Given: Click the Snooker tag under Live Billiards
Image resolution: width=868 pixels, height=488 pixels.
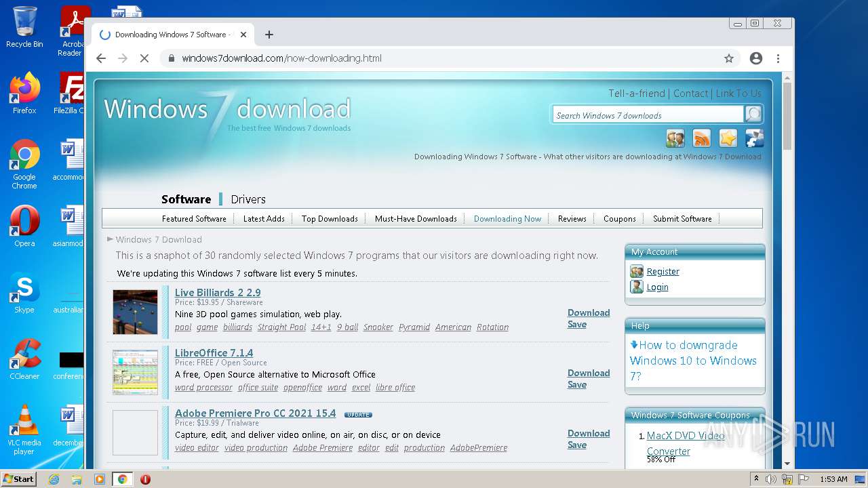Looking at the screenshot, I should click(x=378, y=327).
